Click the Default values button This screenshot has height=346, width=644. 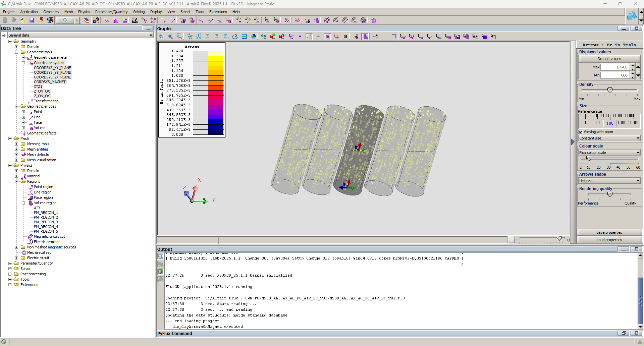[609, 59]
